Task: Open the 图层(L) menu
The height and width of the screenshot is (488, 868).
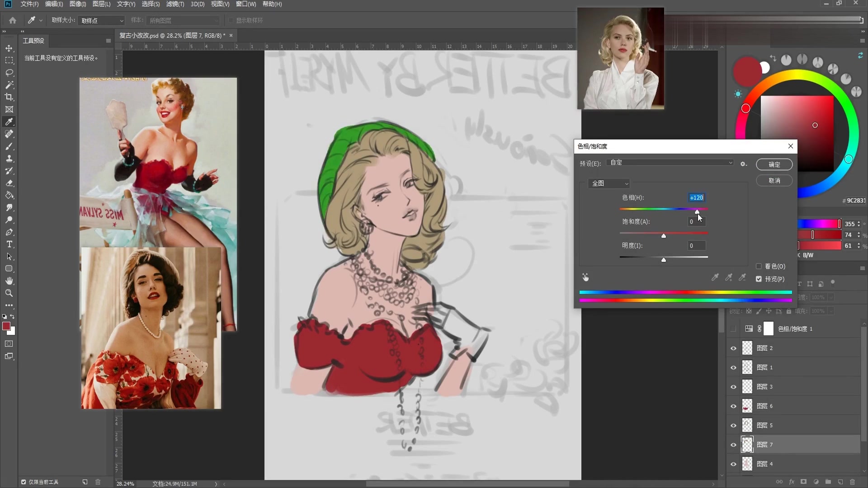Action: [x=101, y=4]
